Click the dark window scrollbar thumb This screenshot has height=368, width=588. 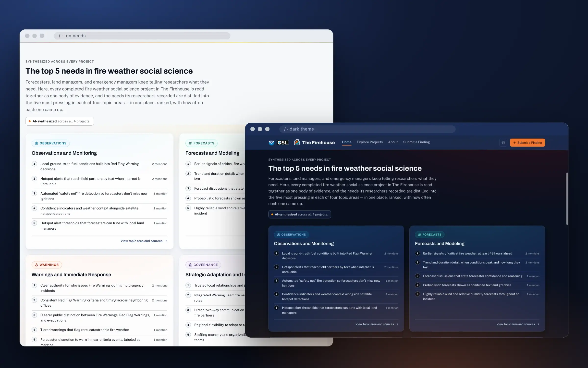tap(567, 198)
